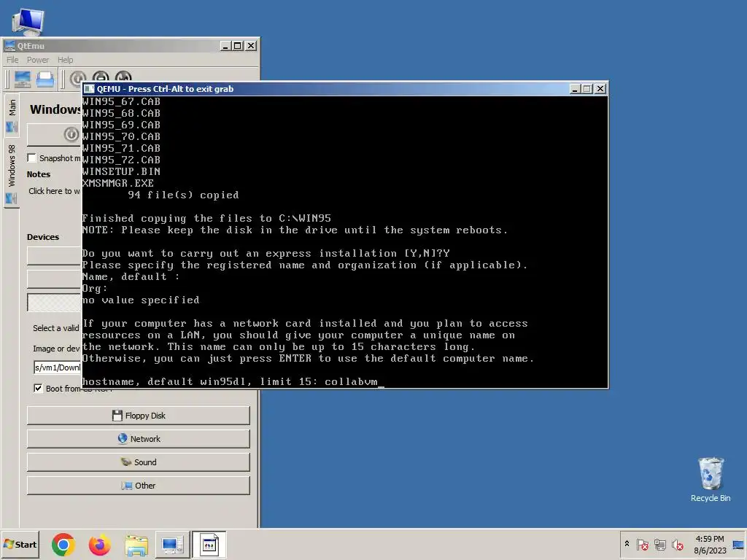Click the QEMU window title bar icon
This screenshot has height=560, width=747.
coord(89,88)
